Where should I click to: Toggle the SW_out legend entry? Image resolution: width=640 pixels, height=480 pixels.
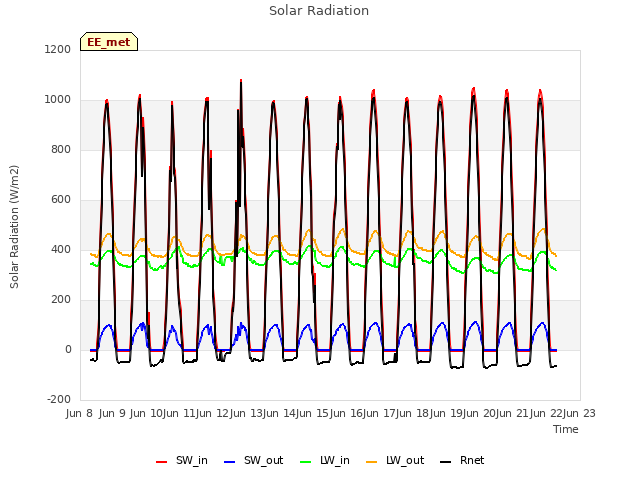pyautogui.click(x=253, y=460)
